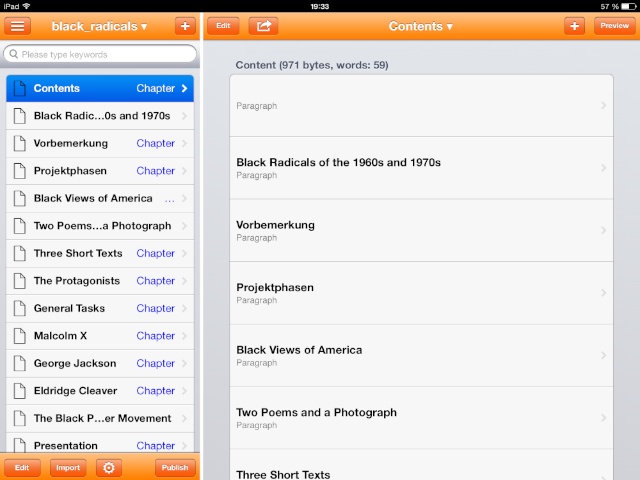
Task: Tap the document icon of George Jackson row
Action: point(19,363)
